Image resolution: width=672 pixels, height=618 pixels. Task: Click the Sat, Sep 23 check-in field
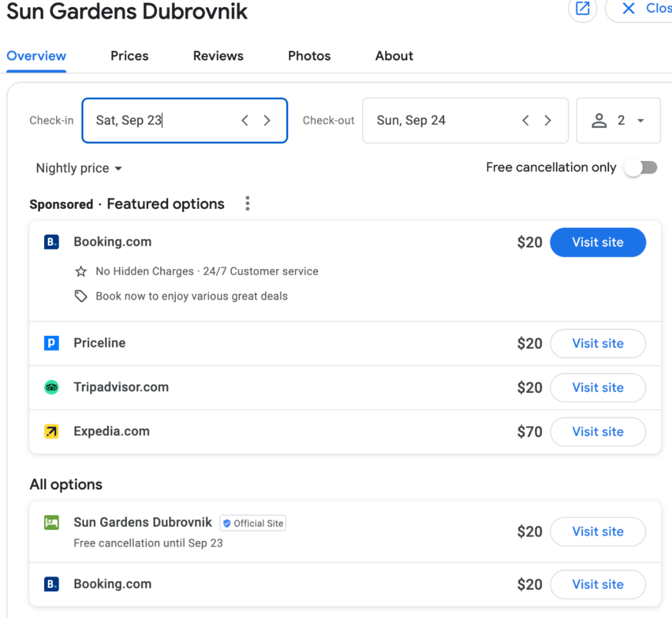point(162,121)
